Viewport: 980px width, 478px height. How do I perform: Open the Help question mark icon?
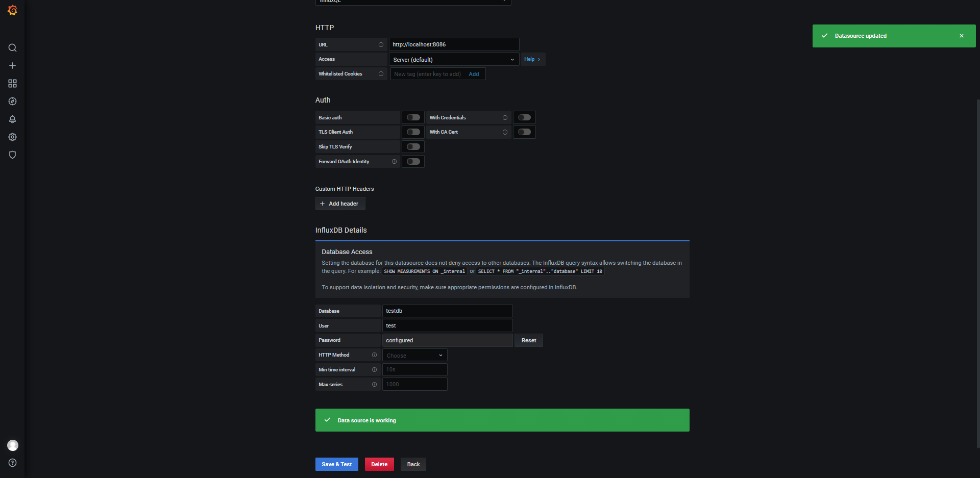(x=12, y=463)
